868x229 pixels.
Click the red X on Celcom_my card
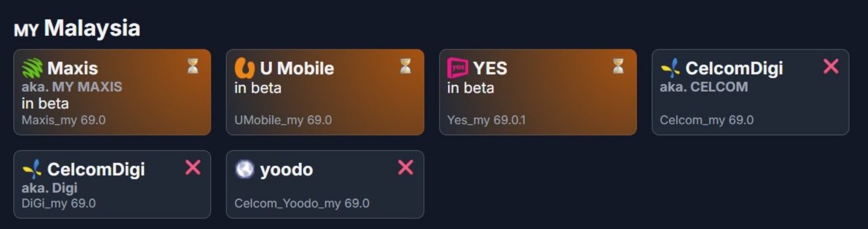[831, 66]
